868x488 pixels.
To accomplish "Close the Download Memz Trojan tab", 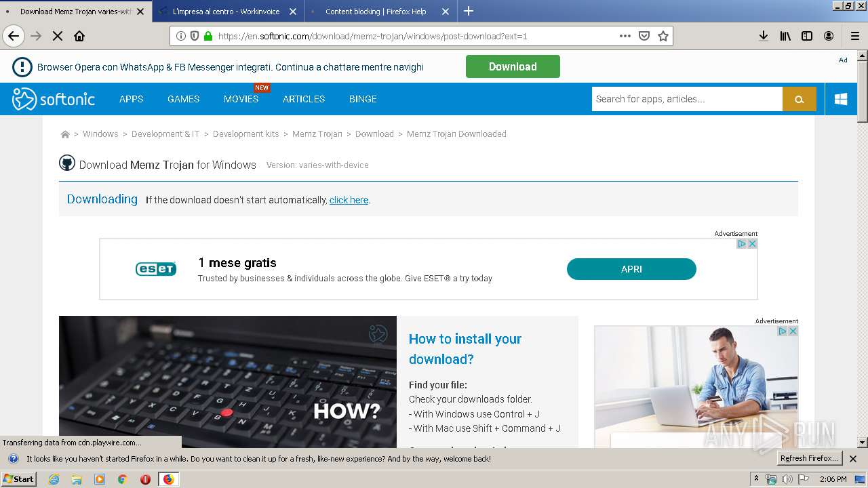I will point(140,12).
